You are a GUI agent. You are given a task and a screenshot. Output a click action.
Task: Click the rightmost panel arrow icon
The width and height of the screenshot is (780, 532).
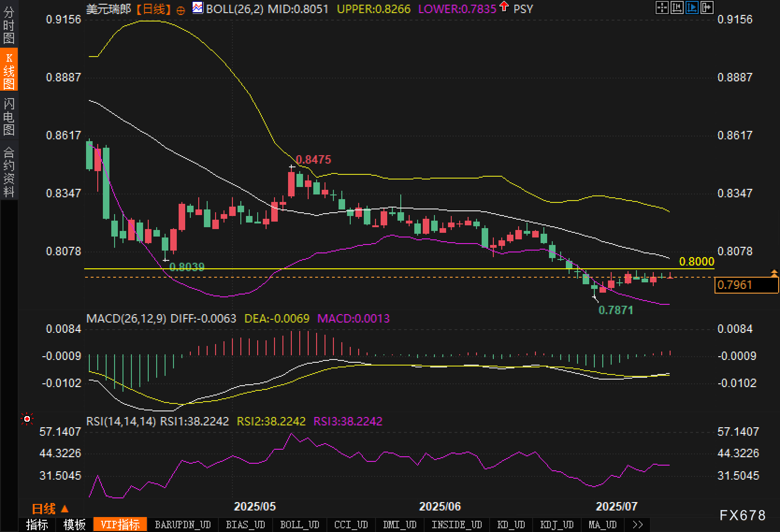click(x=707, y=7)
